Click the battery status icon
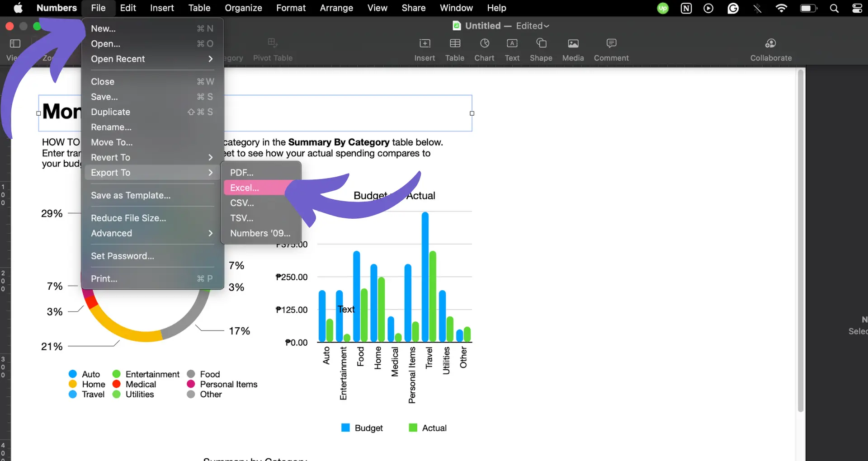The image size is (868, 461). [809, 8]
